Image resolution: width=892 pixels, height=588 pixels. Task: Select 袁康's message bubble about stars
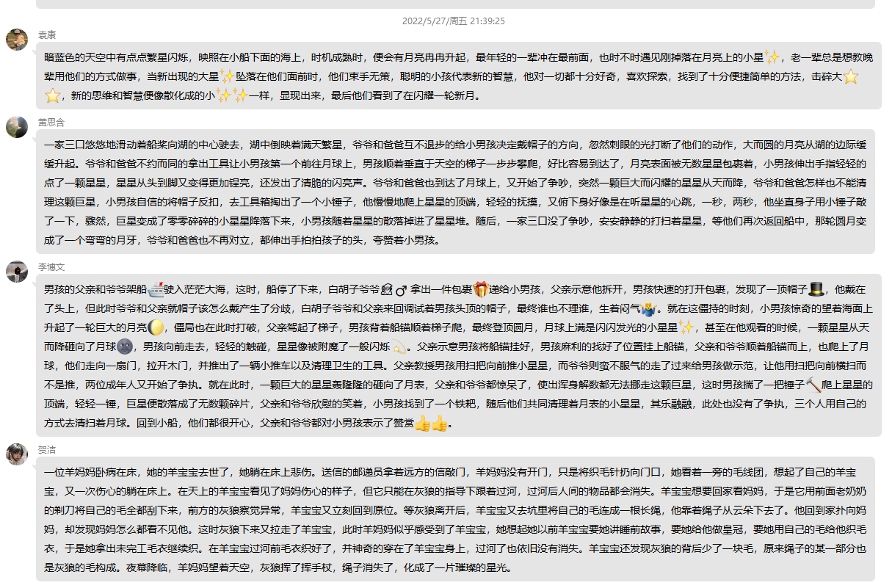tap(455, 76)
